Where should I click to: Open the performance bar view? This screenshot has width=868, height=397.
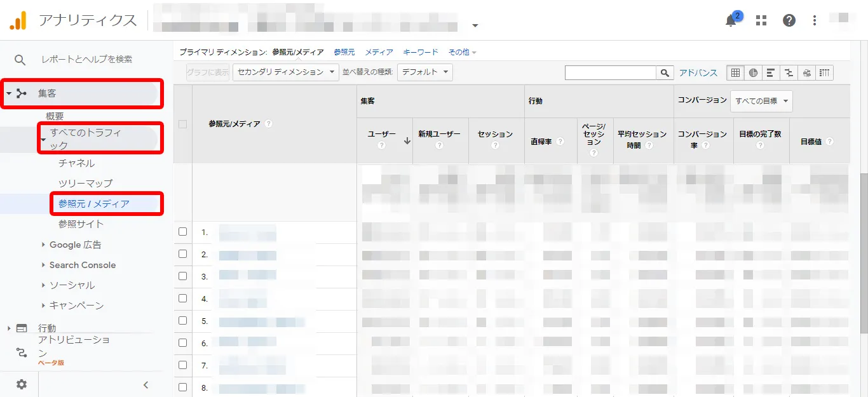pyautogui.click(x=770, y=72)
